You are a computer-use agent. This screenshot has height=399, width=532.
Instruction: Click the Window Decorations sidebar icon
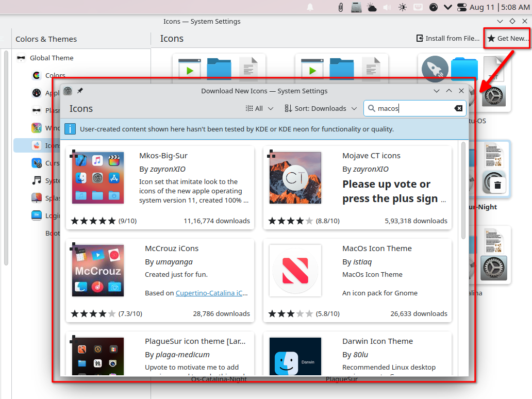pyautogui.click(x=37, y=128)
